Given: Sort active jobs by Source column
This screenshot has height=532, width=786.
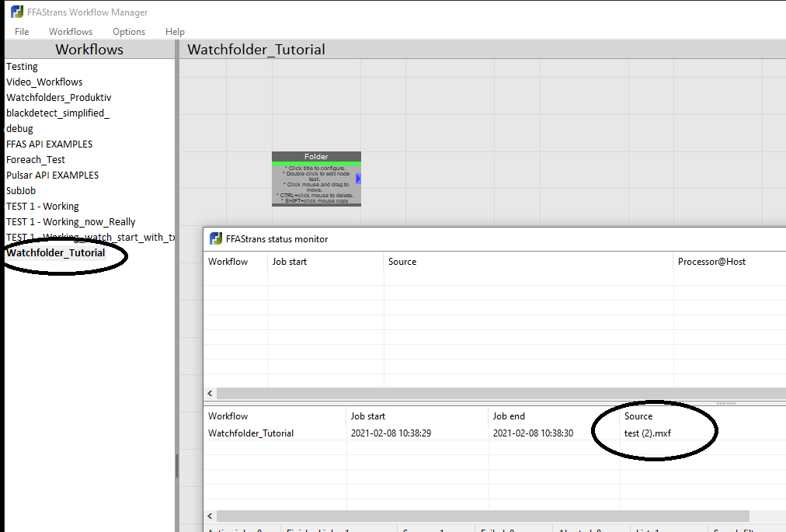Looking at the screenshot, I should click(x=402, y=261).
